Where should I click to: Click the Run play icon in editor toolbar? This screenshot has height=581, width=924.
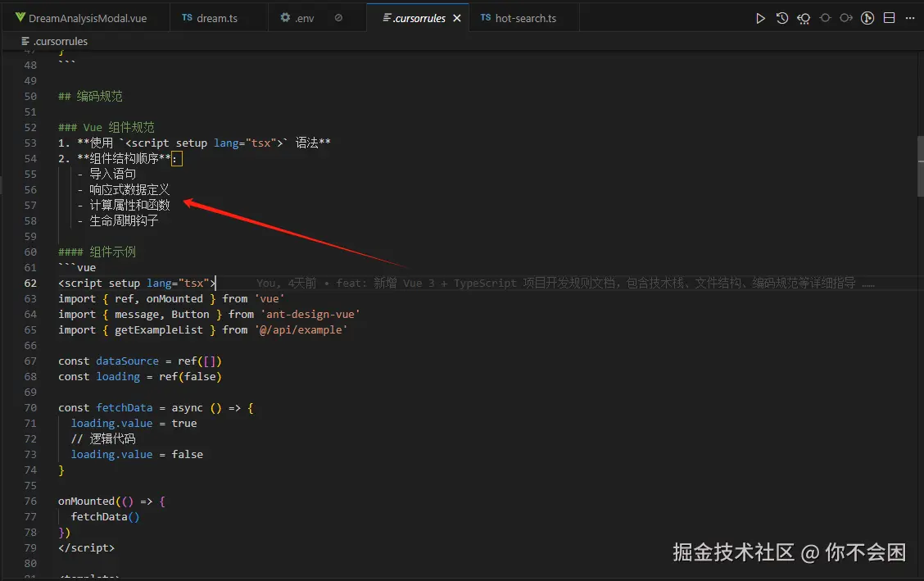point(760,18)
